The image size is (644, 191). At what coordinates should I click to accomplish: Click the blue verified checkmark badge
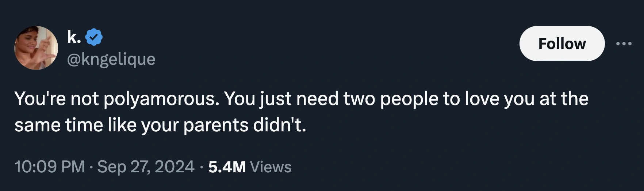(94, 37)
